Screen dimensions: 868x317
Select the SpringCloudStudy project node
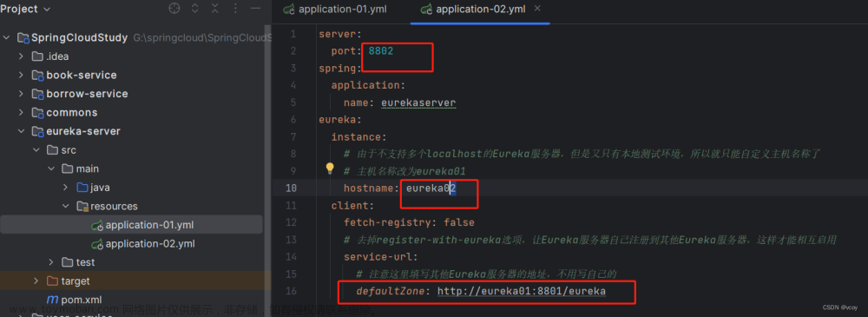click(80, 37)
